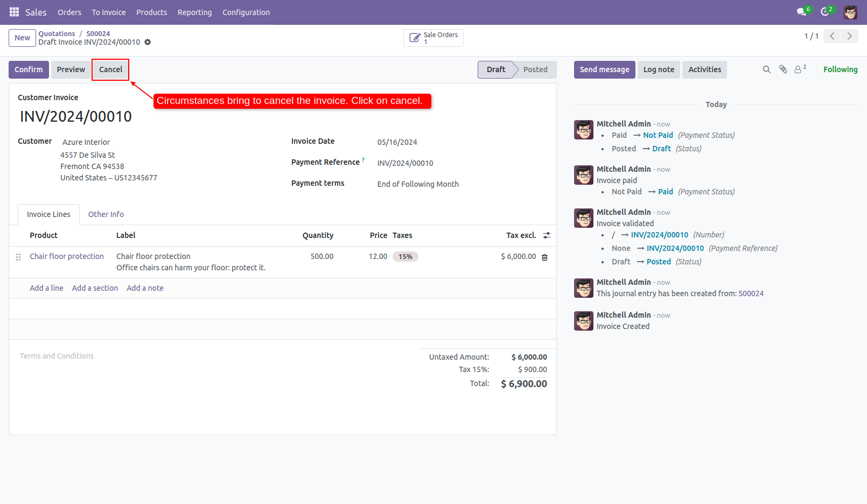
Task: Unfollow the invoice via Following toggle
Action: tap(840, 69)
